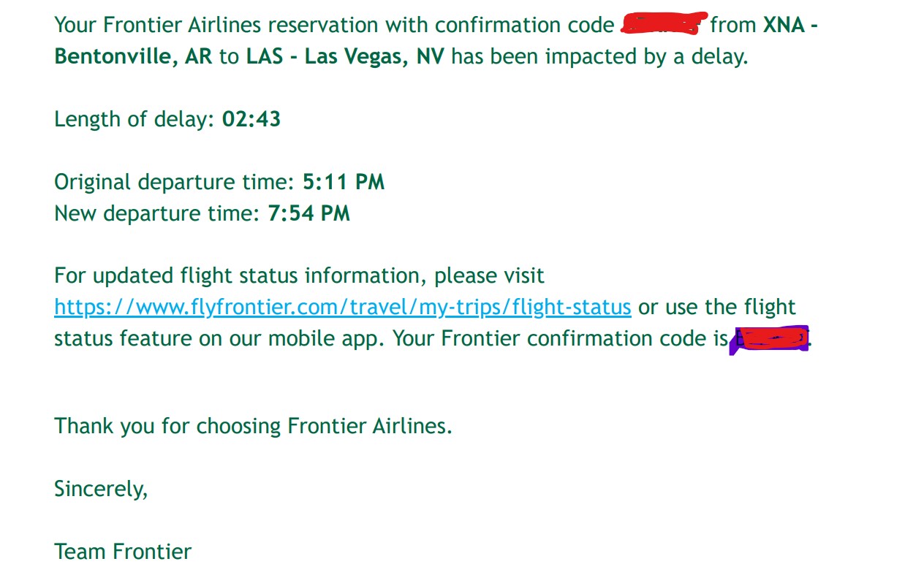Viewport: 924px width, 575px height.
Task: Click the bold text XNA -
Action: pyautogui.click(x=791, y=25)
